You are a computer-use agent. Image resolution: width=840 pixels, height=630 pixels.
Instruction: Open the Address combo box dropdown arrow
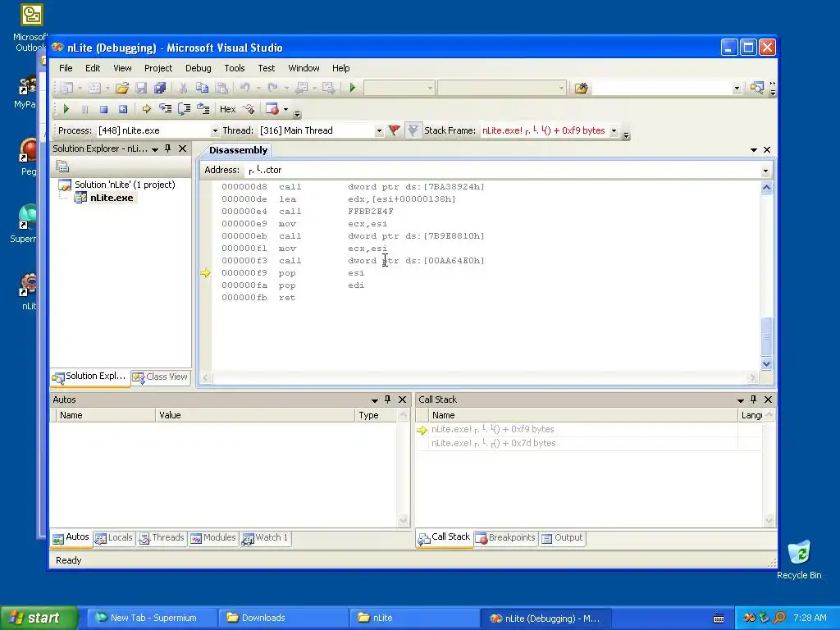pyautogui.click(x=765, y=171)
